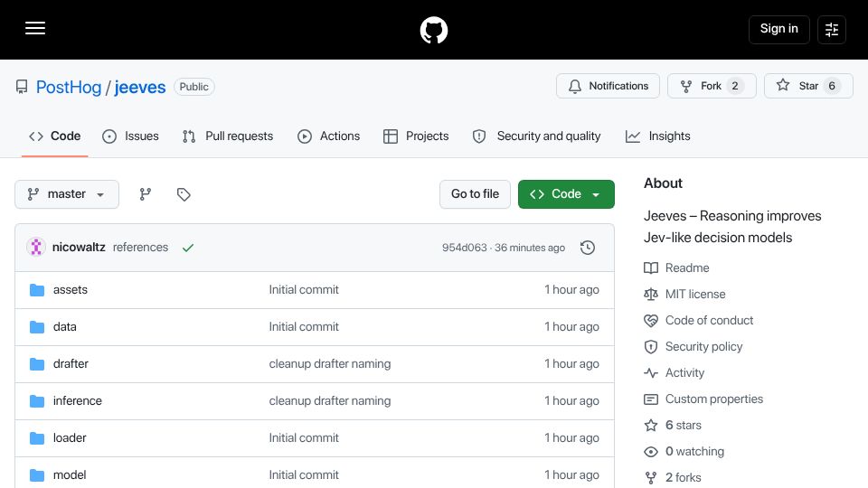Open the drafter folder

(71, 364)
